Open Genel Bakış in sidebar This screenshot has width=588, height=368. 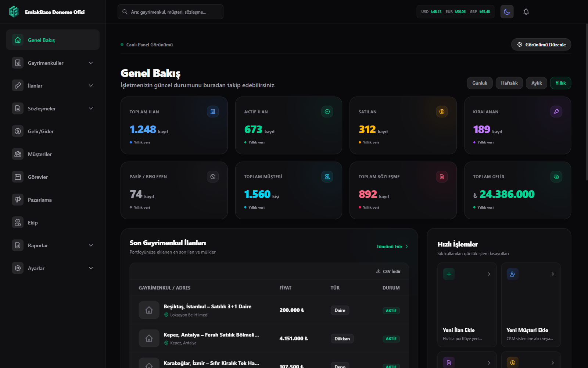(x=53, y=40)
